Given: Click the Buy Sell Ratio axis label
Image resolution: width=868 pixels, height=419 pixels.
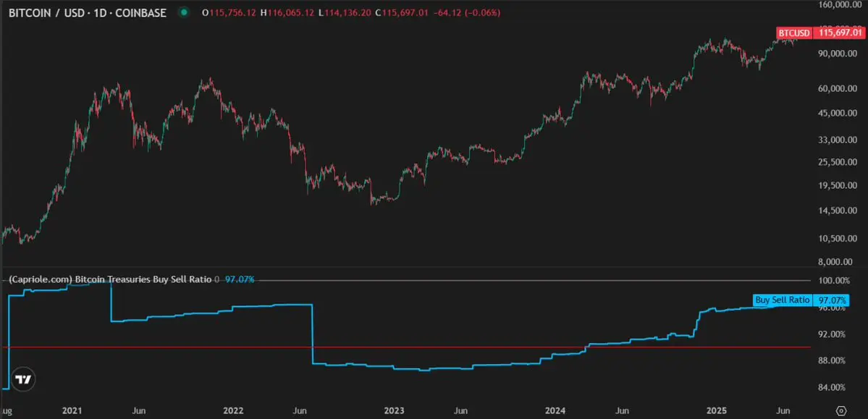Looking at the screenshot, I should click(782, 300).
